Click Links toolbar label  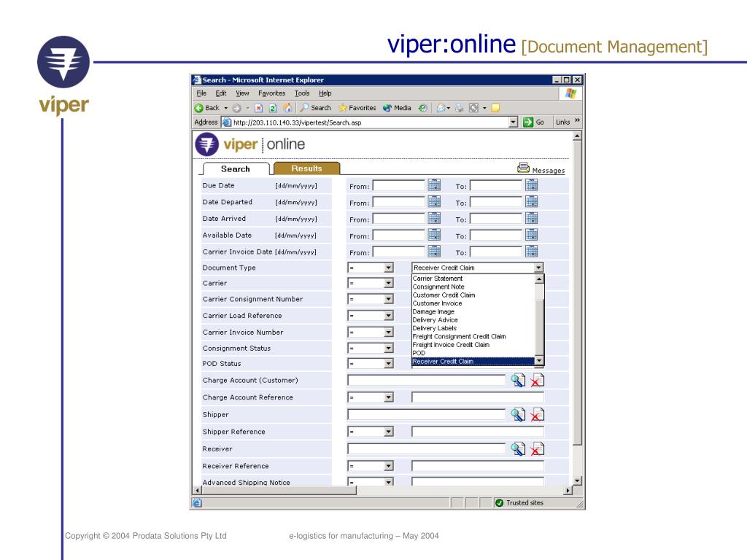(562, 122)
